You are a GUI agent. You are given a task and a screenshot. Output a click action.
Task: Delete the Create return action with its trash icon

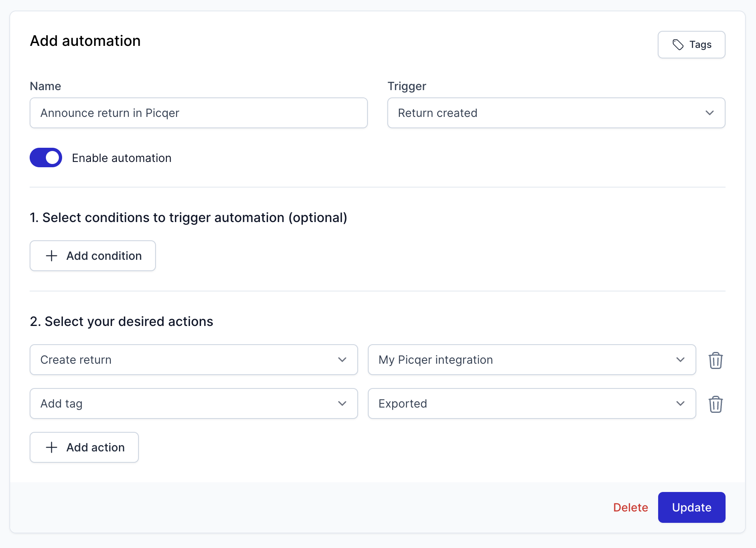pos(715,360)
